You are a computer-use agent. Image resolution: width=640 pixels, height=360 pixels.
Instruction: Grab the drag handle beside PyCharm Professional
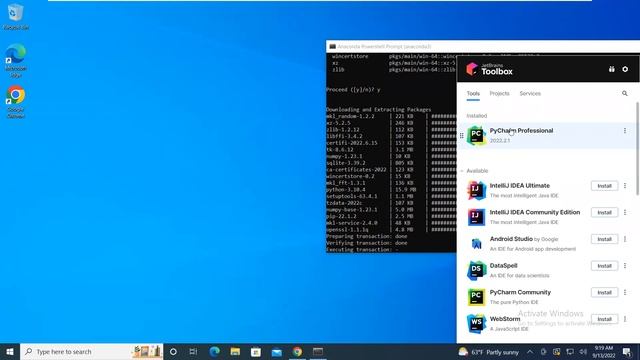(462, 136)
